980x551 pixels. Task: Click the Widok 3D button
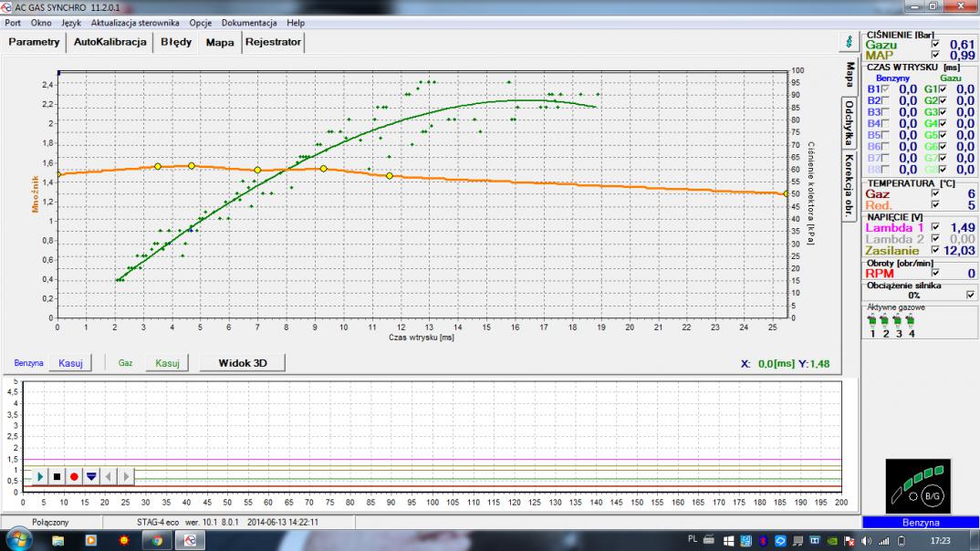[x=242, y=363]
